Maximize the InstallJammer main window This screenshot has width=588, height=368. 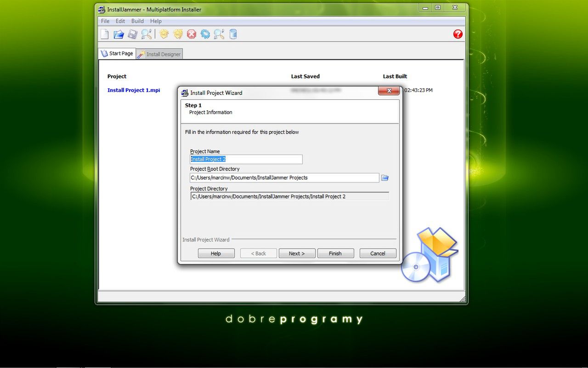(x=438, y=7)
